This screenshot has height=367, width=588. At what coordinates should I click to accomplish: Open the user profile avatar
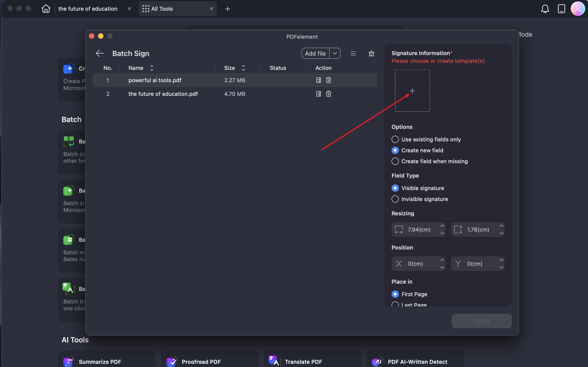(578, 9)
